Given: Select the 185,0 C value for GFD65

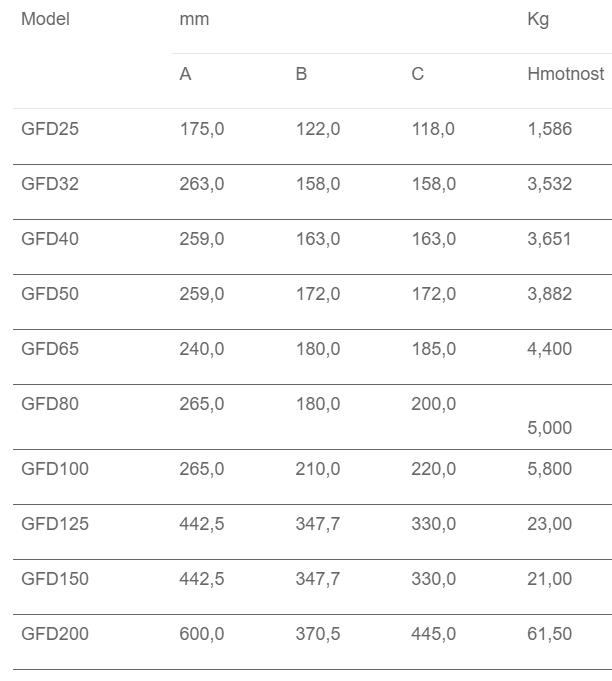Looking at the screenshot, I should 434,349.
